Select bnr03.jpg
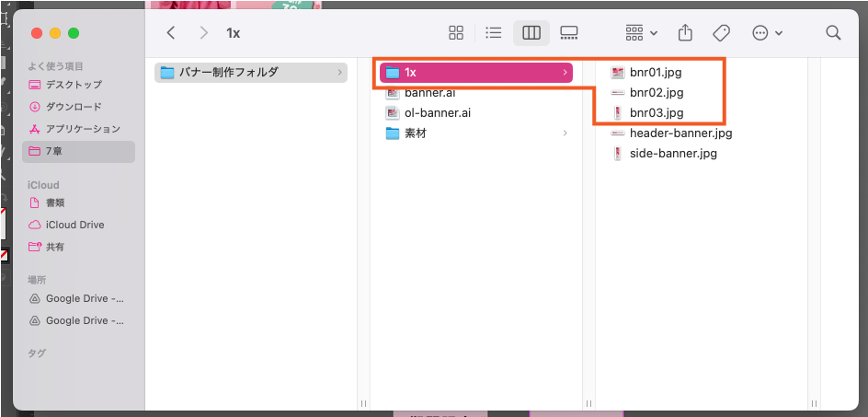Viewport: 868px width, 417px height. point(657,113)
